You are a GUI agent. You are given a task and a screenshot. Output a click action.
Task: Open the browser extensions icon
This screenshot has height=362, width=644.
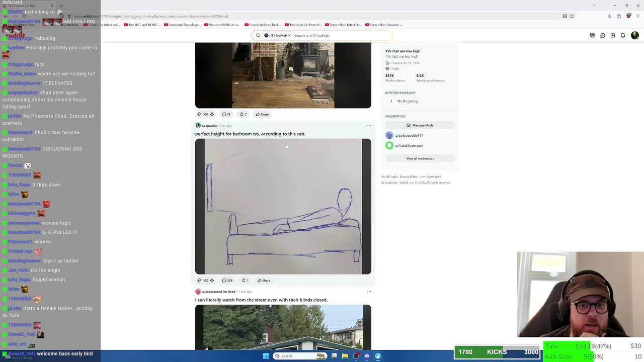coord(619,16)
